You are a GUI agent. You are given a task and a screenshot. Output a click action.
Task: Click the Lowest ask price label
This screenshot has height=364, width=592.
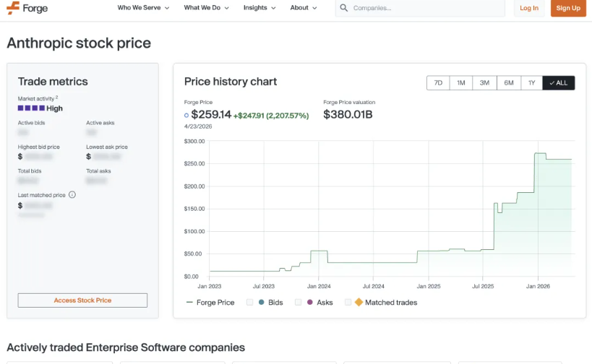107,147
